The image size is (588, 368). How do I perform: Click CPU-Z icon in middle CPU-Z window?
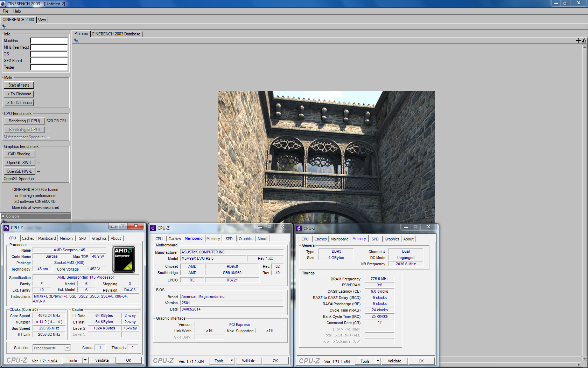coord(153,228)
